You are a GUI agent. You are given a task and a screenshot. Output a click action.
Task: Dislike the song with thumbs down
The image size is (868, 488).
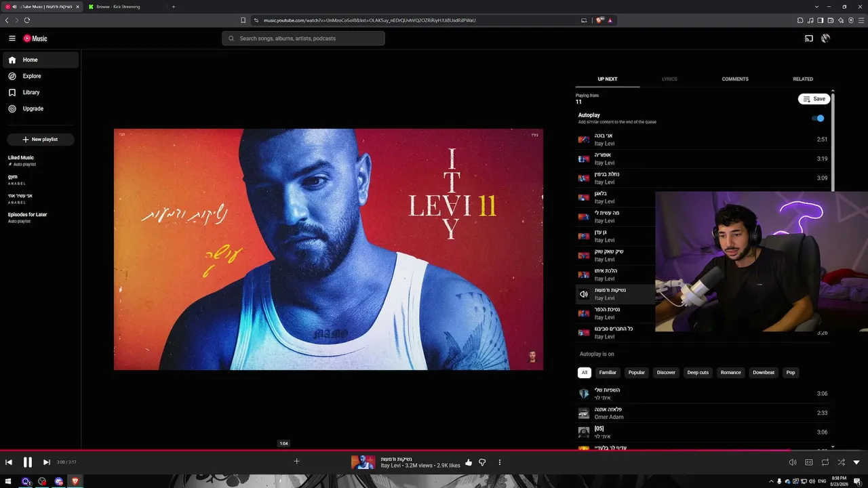pyautogui.click(x=482, y=462)
